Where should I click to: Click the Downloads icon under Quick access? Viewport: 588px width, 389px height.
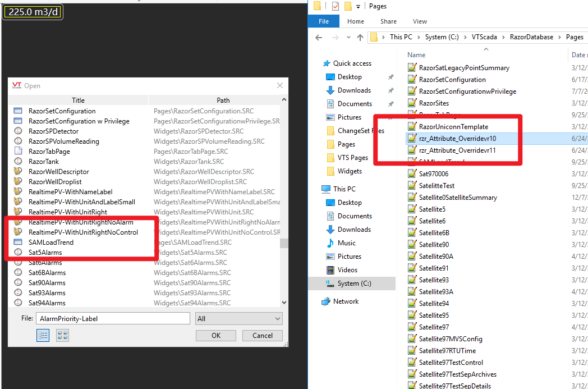(330, 90)
